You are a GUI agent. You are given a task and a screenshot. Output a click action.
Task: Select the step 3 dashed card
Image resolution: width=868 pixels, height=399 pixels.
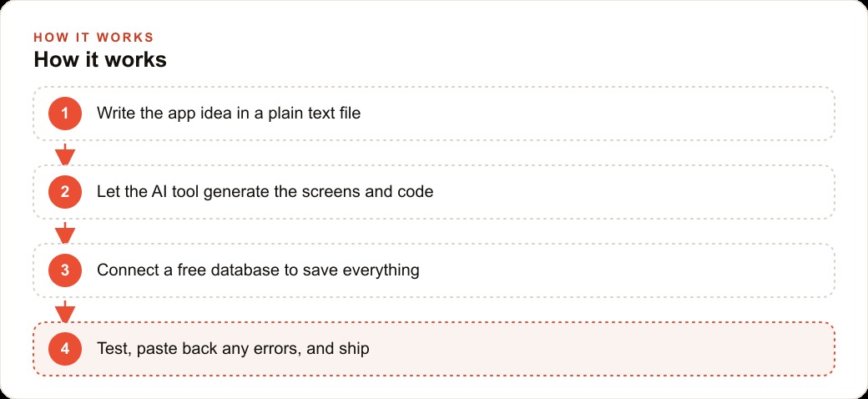434,270
